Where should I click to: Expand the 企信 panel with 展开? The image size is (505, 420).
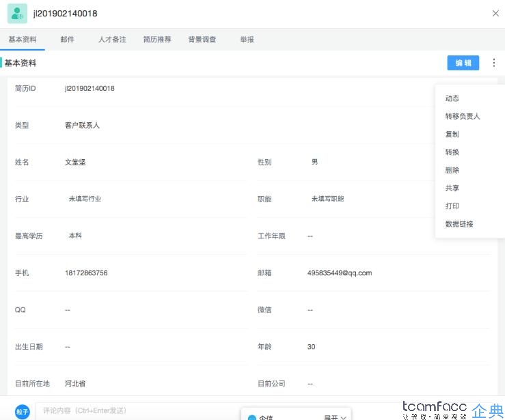pyautogui.click(x=335, y=417)
